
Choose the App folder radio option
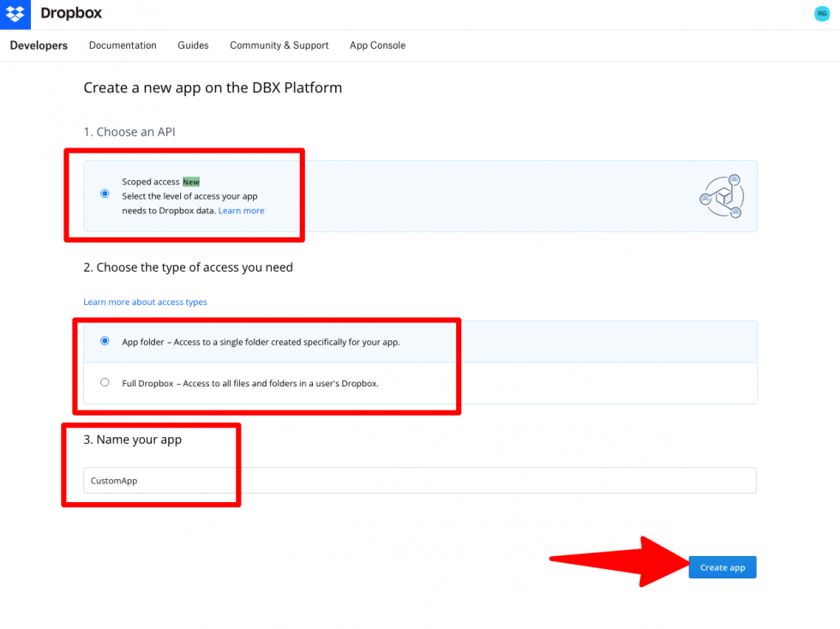[105, 340]
